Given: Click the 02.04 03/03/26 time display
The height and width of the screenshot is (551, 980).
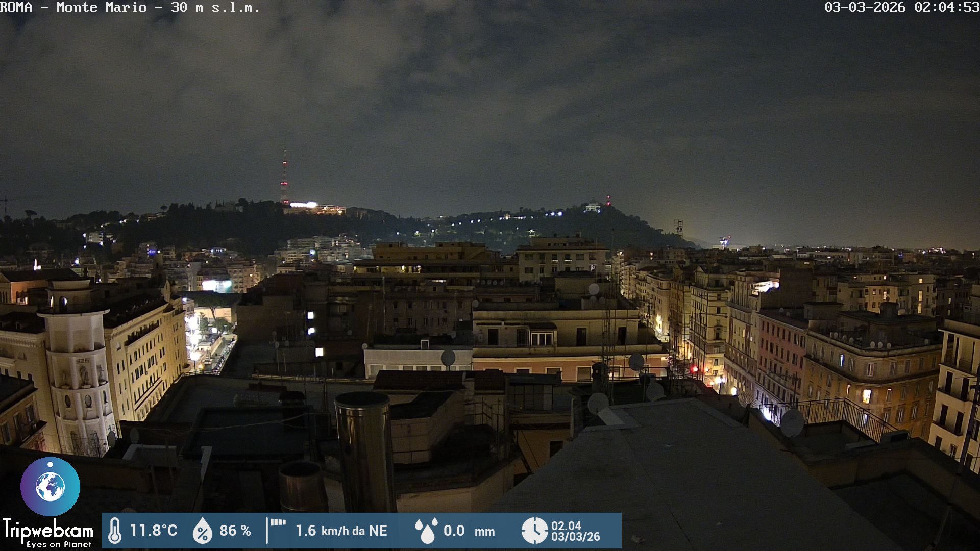Looking at the screenshot, I should 575,531.
